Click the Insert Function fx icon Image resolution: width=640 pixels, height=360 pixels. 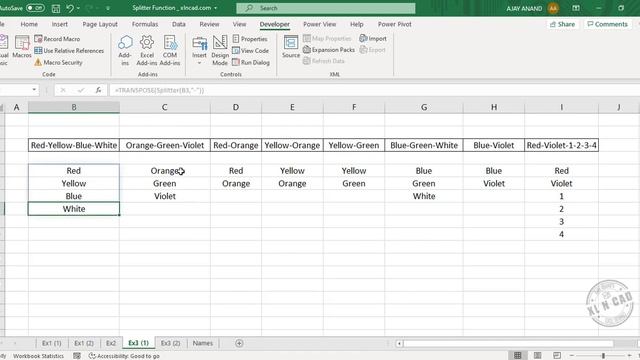click(x=98, y=90)
